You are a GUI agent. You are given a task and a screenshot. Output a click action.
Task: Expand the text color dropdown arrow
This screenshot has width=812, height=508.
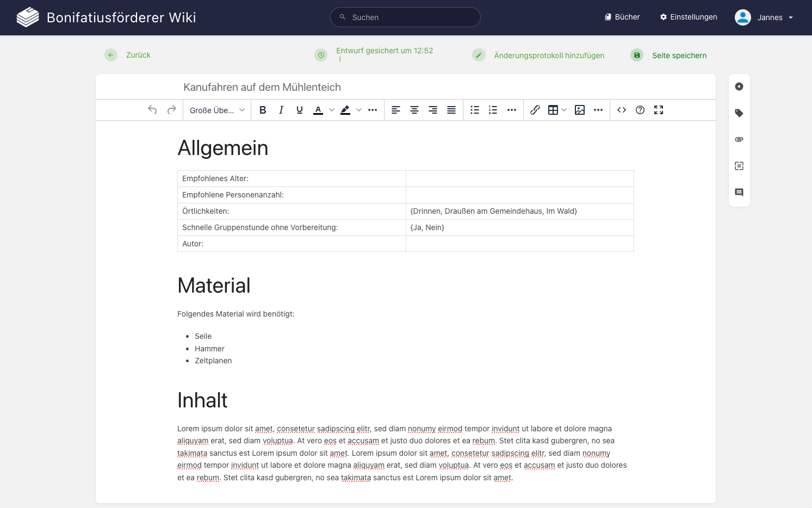[332, 110]
